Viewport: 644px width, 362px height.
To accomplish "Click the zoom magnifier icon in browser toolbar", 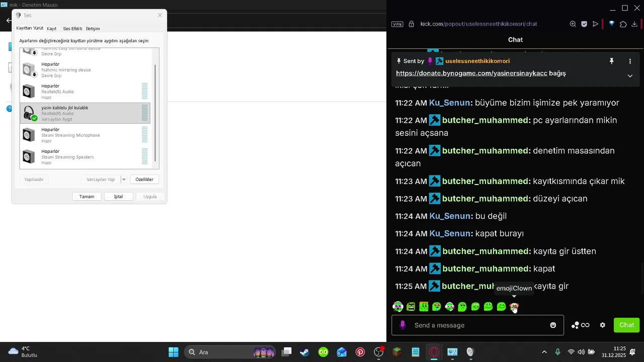I will (573, 24).
